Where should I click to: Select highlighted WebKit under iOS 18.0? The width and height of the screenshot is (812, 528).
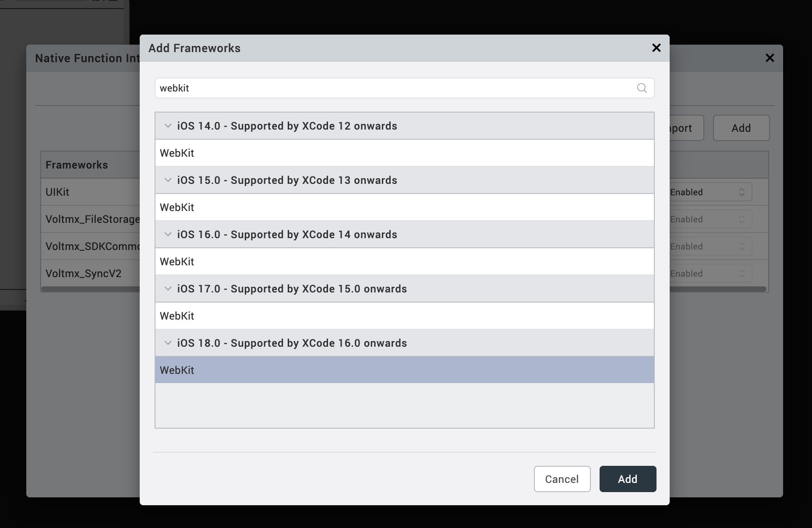point(404,370)
